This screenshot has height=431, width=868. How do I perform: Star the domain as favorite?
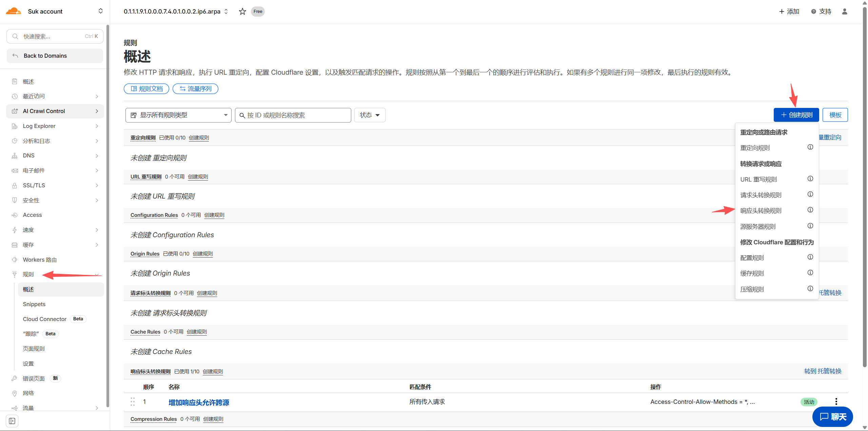[242, 12]
